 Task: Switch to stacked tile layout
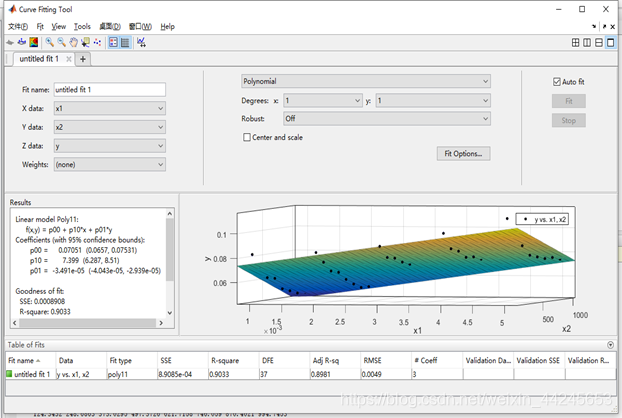pyautogui.click(x=599, y=42)
